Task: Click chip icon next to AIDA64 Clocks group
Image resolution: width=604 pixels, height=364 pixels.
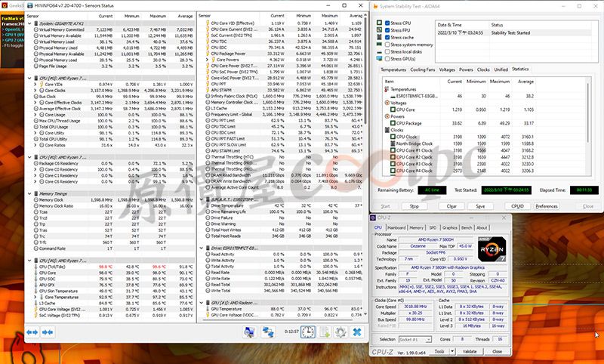Action: coord(387,130)
